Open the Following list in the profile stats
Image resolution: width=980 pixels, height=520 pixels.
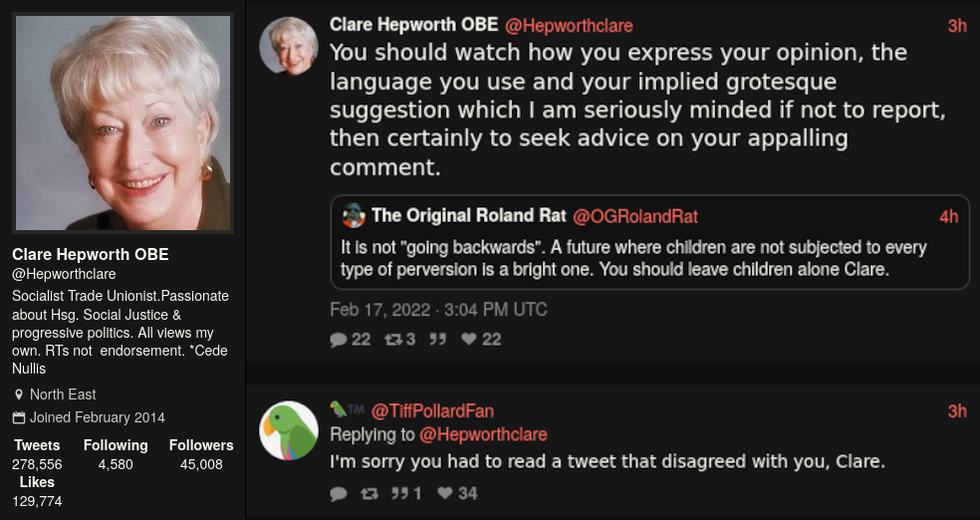tap(116, 454)
